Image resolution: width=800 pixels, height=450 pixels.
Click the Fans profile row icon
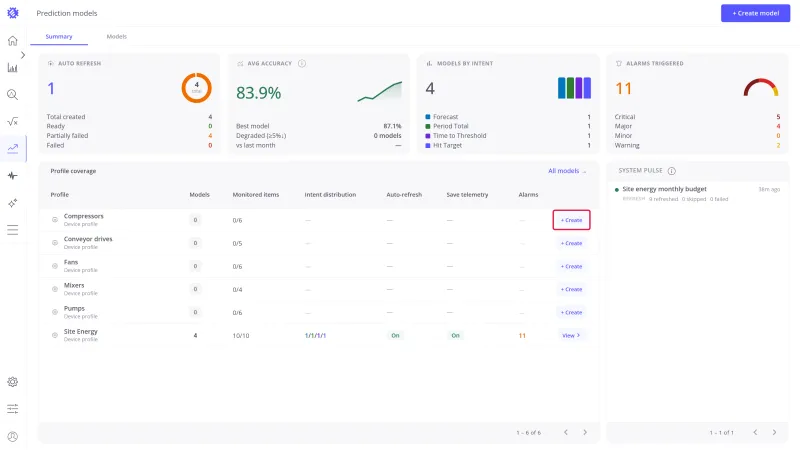[55, 266]
